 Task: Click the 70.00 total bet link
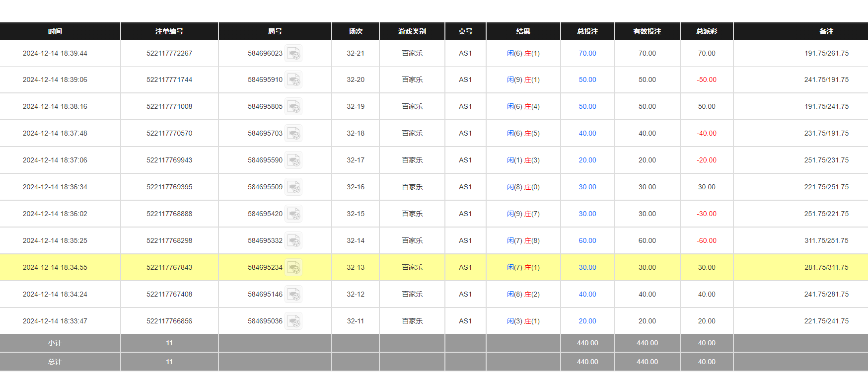pyautogui.click(x=587, y=53)
